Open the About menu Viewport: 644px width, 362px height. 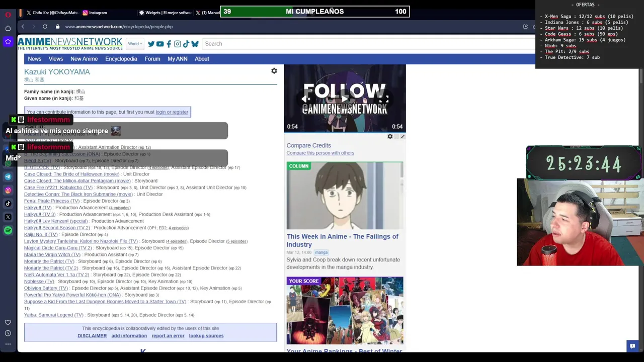202,59
